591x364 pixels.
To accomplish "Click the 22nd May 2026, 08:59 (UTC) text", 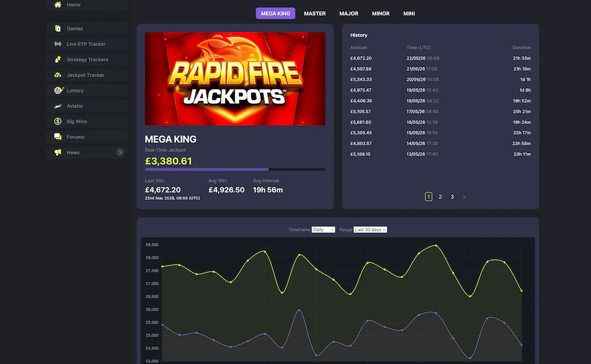I will (x=172, y=198).
